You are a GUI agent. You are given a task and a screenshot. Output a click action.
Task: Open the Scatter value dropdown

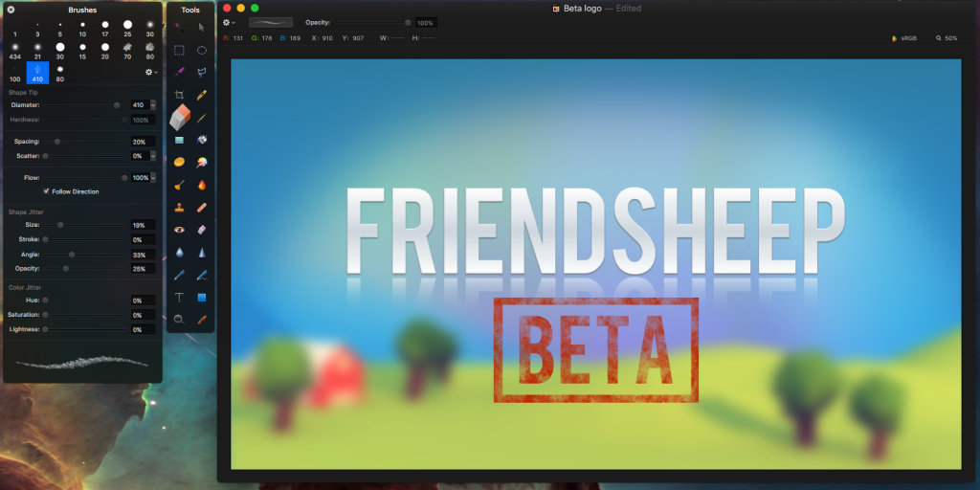pyautogui.click(x=153, y=156)
